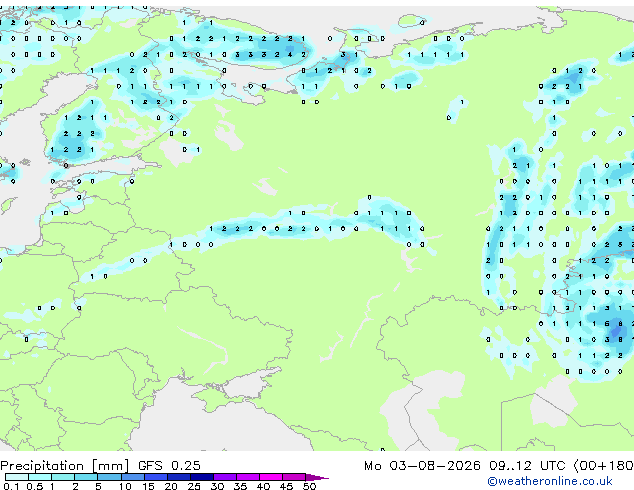This screenshot has width=634, height=490.
Task: Click the 0.5–1 mm legend color swatch
Action: 40,477
